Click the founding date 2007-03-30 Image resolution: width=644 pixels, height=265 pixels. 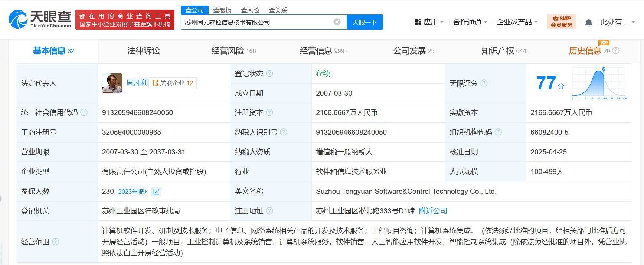[x=334, y=93]
